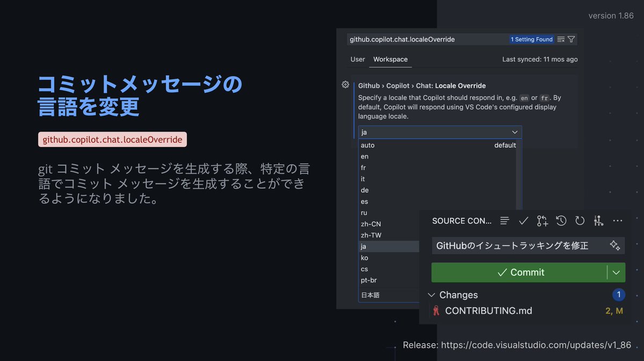The image size is (644, 361).
Task: Open the Commit button dropdown arrow
Action: point(616,272)
